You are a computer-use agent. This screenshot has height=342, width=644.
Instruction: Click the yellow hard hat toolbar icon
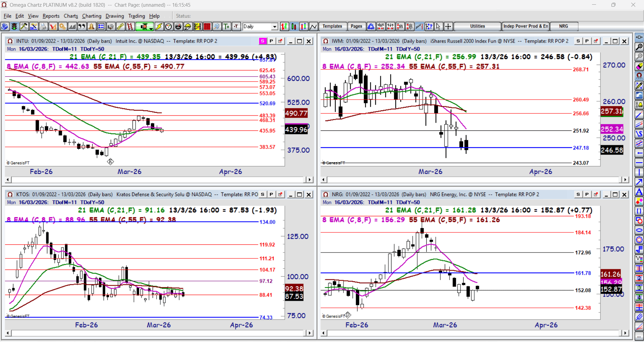(x=188, y=26)
